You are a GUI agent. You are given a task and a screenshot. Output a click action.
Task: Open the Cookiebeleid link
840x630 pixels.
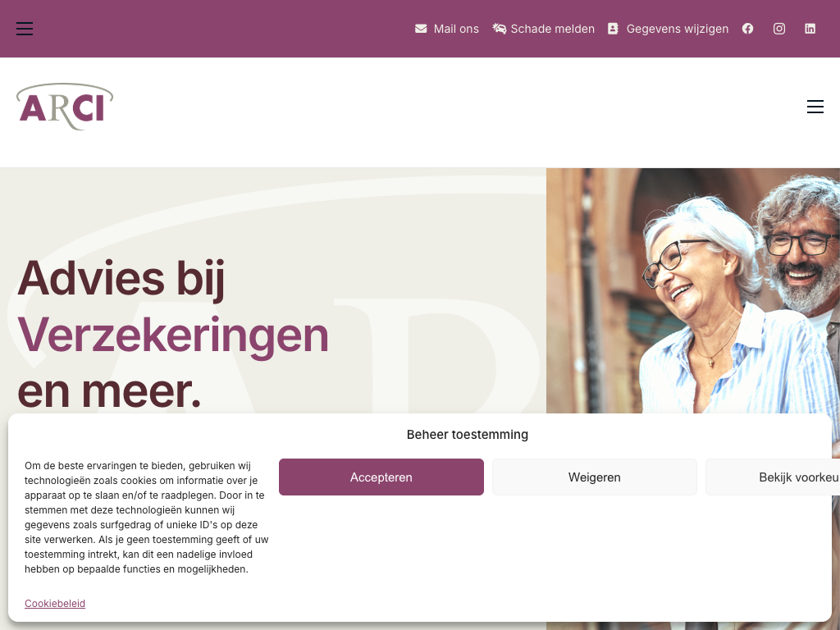coord(55,603)
